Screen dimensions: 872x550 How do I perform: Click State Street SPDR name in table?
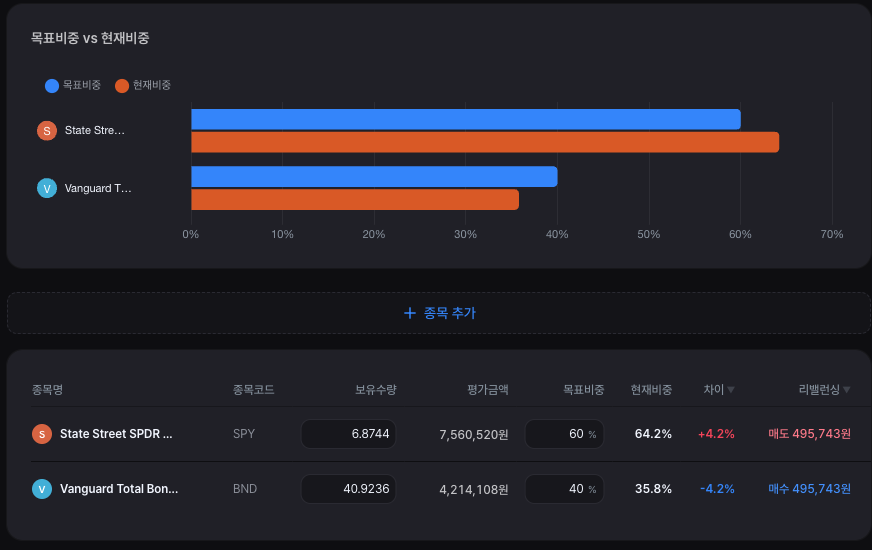click(x=116, y=434)
